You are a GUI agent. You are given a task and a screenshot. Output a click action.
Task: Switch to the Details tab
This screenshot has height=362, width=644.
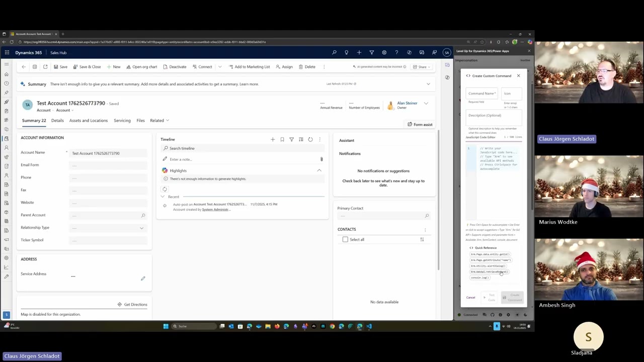point(57,121)
